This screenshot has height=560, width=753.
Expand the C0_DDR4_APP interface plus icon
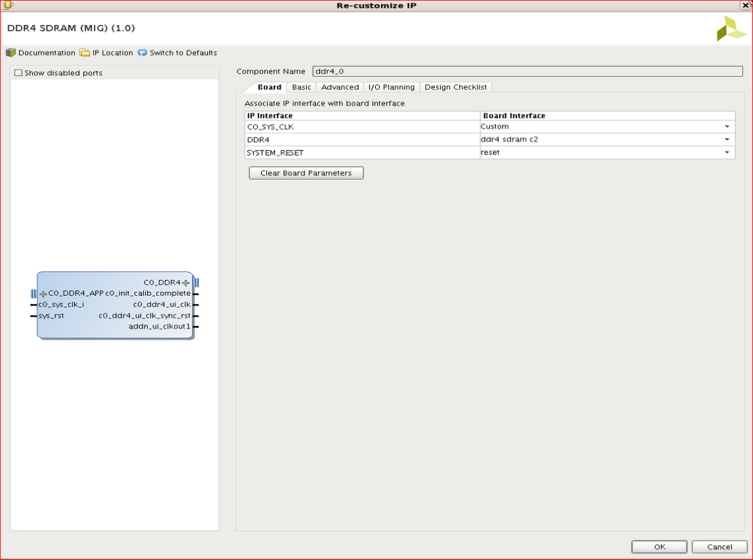click(x=43, y=294)
